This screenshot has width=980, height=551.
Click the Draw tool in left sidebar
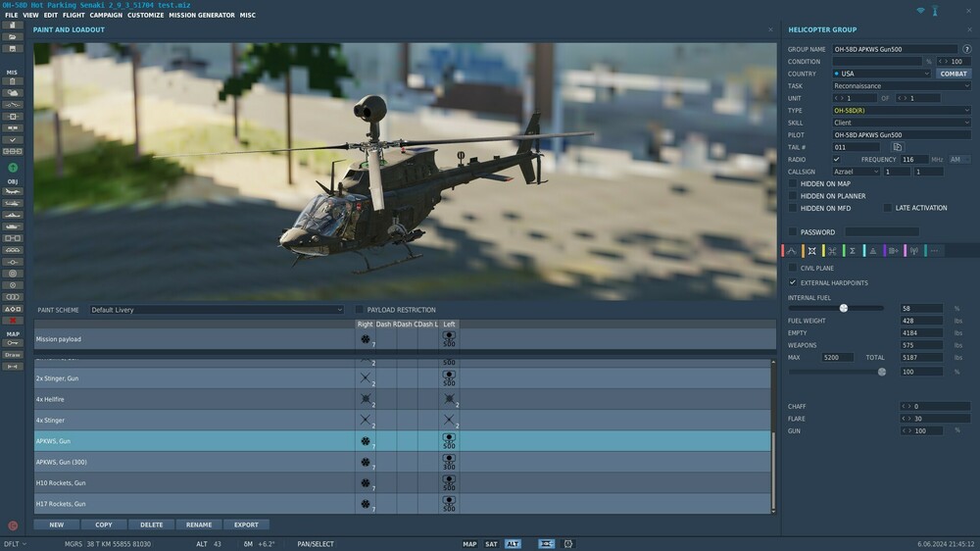click(x=13, y=355)
